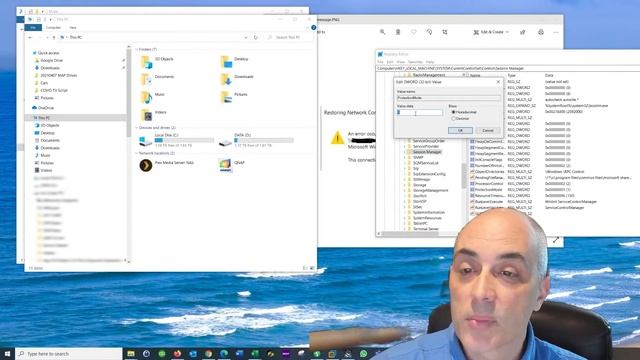
Task: Collapse the Folders (7) group
Action: [x=137, y=49]
